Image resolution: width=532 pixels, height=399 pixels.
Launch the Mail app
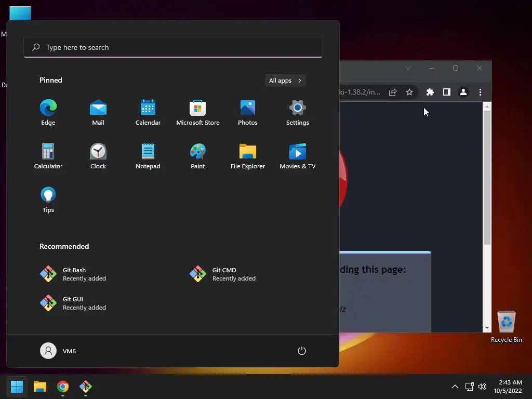pyautogui.click(x=98, y=113)
